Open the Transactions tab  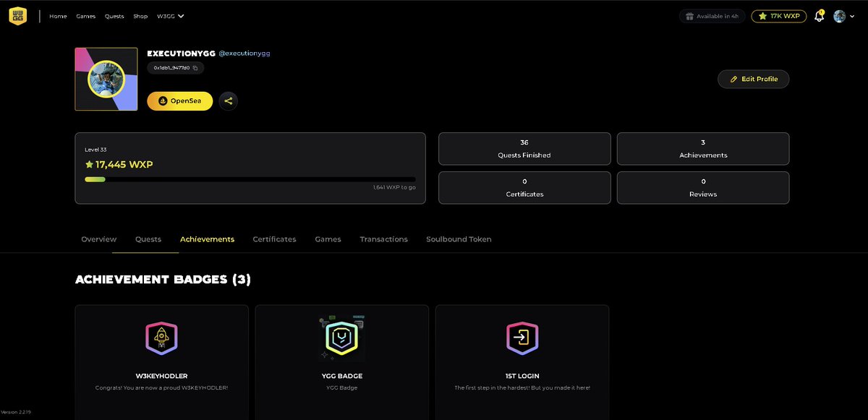coord(384,239)
